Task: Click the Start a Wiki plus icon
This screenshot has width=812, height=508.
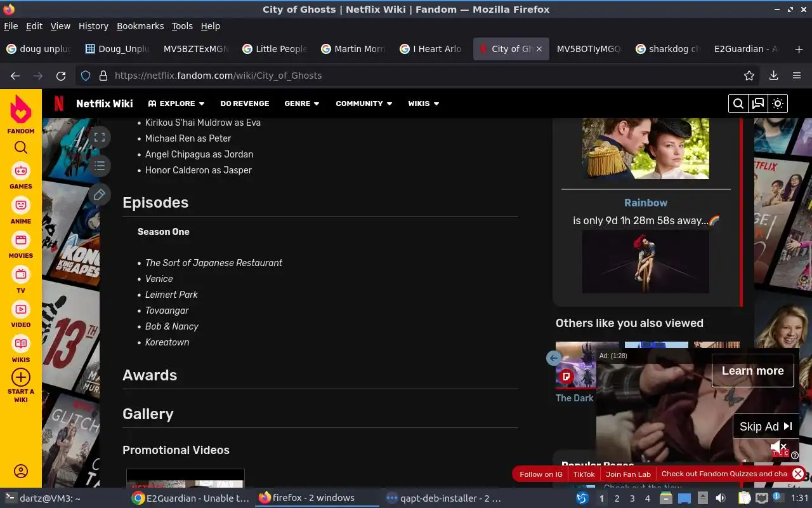Action: pos(21,377)
